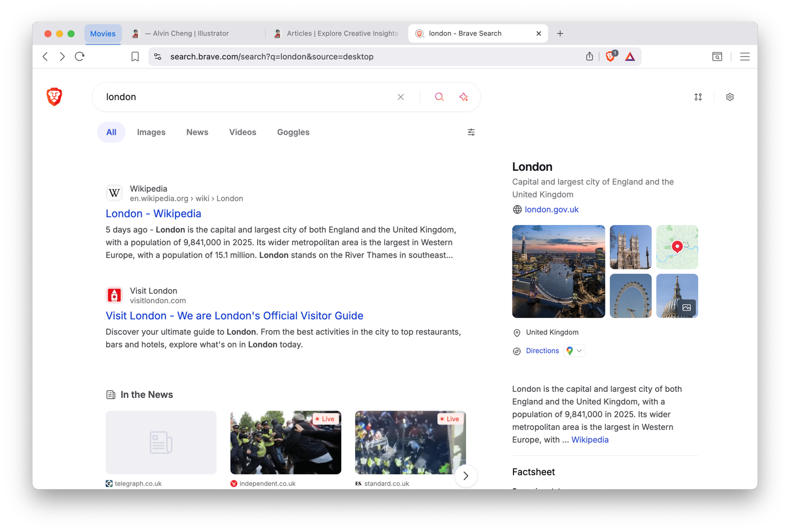Open the Brave Rewards triangle icon

pyautogui.click(x=630, y=57)
